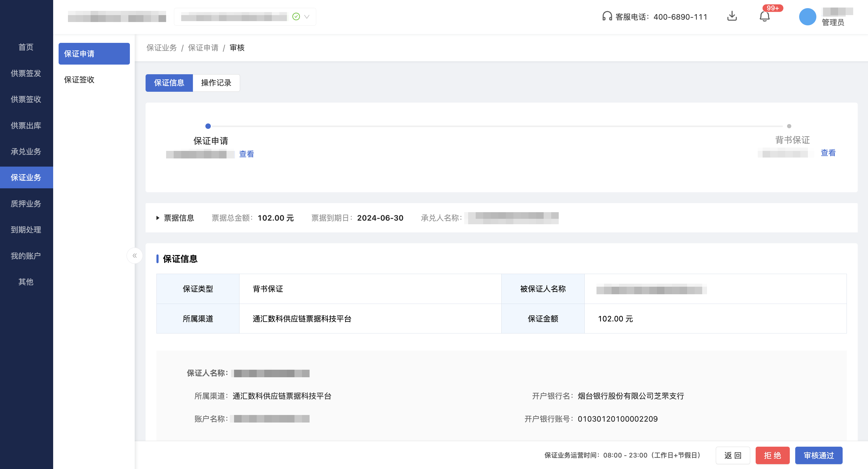The image size is (868, 469).
Task: Open 质押业务 from the sidebar
Action: point(26,204)
